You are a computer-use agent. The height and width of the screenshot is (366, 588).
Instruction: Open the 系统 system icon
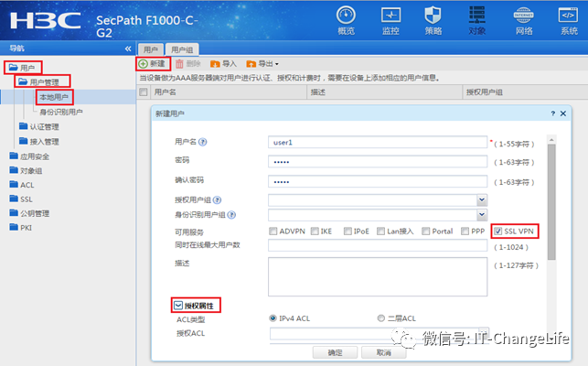pos(569,20)
